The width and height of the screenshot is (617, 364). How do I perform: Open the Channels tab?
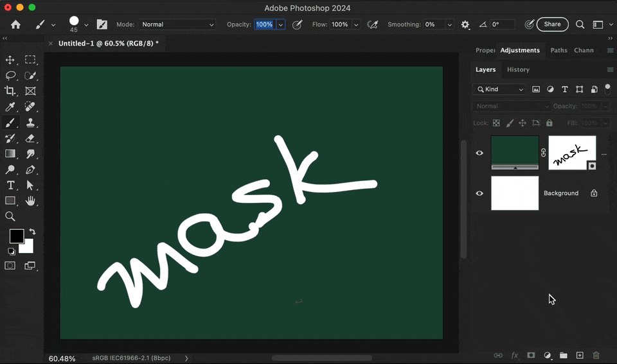coord(584,50)
